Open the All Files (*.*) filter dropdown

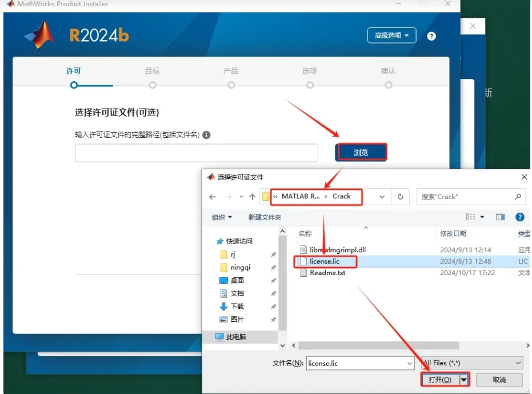point(471,363)
